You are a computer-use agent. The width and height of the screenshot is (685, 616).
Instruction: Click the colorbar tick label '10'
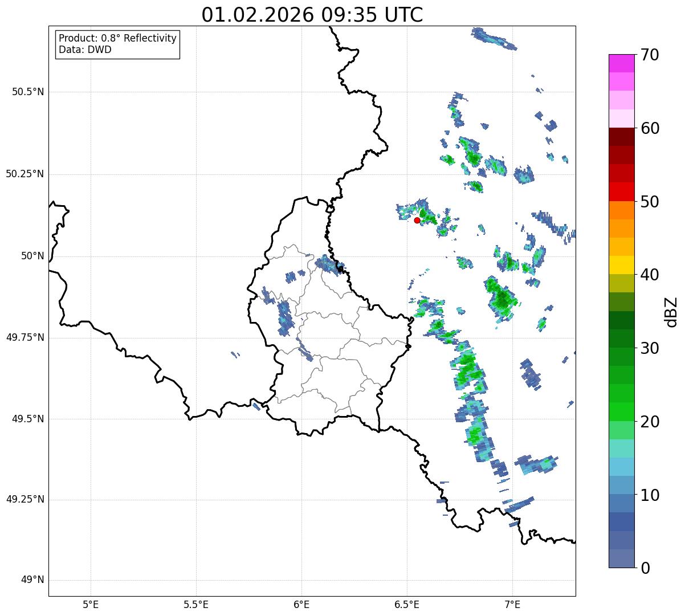click(x=649, y=495)
